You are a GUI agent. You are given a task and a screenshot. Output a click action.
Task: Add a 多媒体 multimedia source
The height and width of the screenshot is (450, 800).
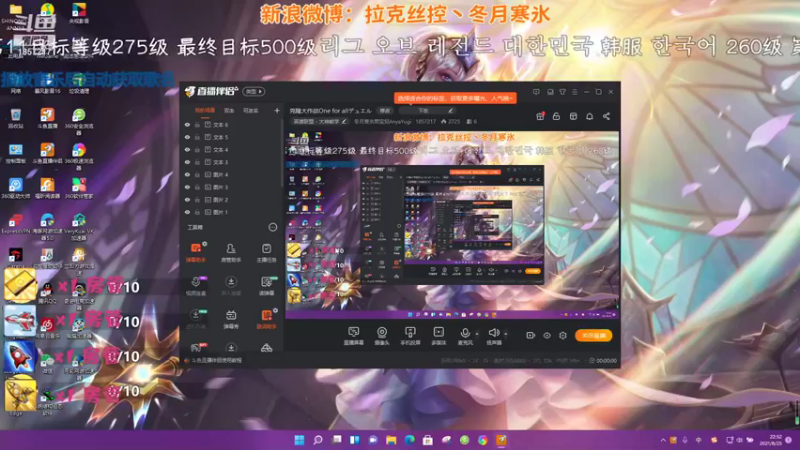coord(439,336)
